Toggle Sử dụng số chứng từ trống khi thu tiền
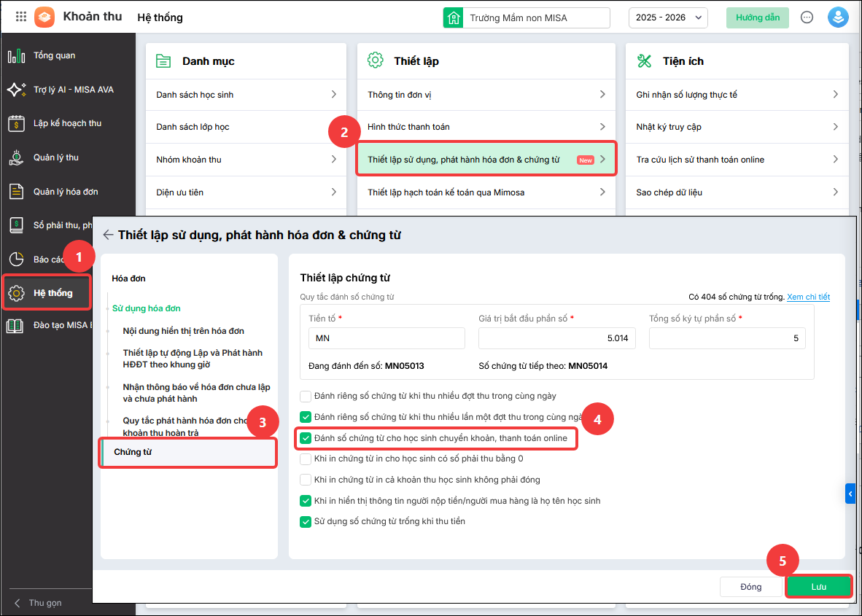Viewport: 862px width, 616px height. pyautogui.click(x=305, y=521)
